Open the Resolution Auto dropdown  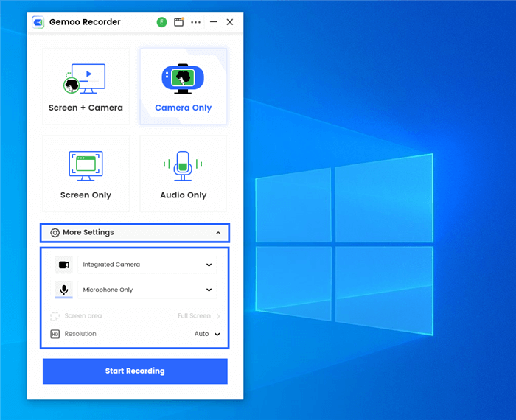[x=207, y=334]
